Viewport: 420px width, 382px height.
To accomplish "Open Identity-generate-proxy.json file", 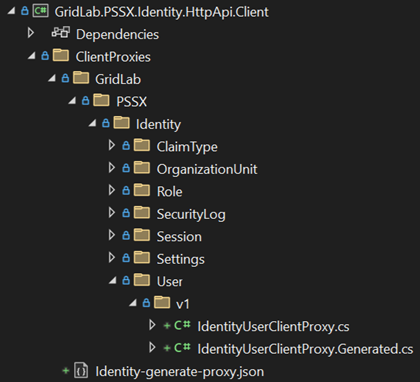I will coord(180,372).
